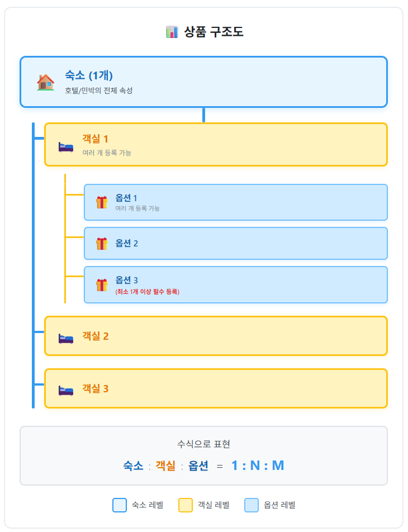Select the 숙소 (1개) title text
Viewport: 408px width, 532px height.
pyautogui.click(x=89, y=75)
